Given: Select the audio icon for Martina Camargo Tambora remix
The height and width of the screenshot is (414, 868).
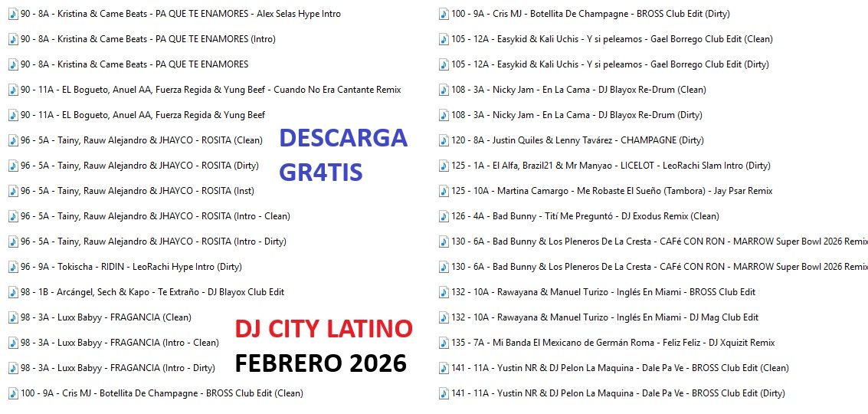Looking at the screenshot, I should (444, 191).
